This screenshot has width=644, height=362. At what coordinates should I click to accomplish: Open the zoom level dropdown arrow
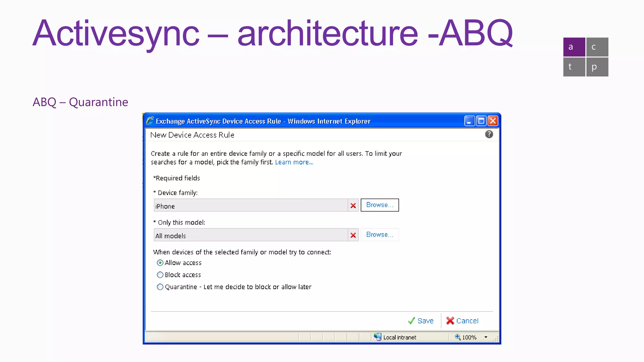pyautogui.click(x=486, y=337)
